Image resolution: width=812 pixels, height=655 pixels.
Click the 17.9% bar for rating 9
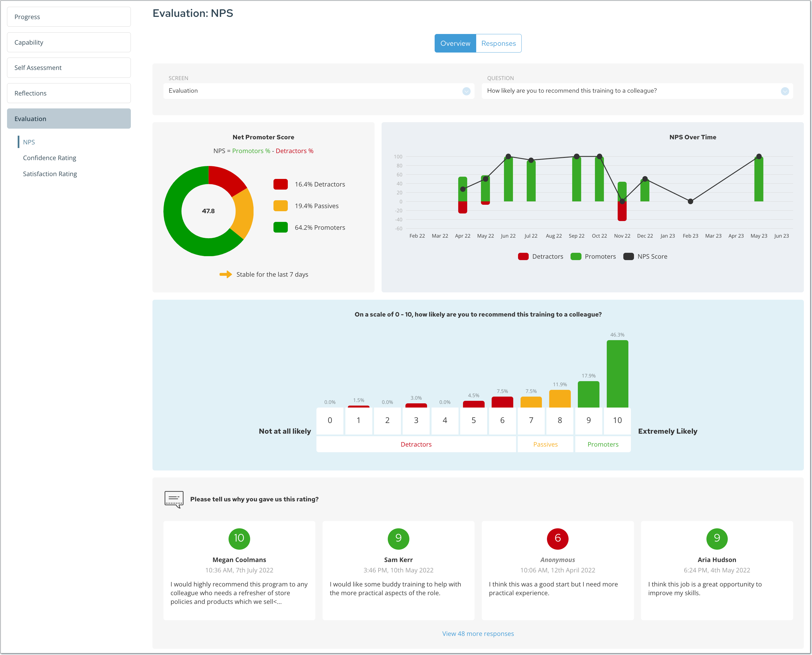588,394
